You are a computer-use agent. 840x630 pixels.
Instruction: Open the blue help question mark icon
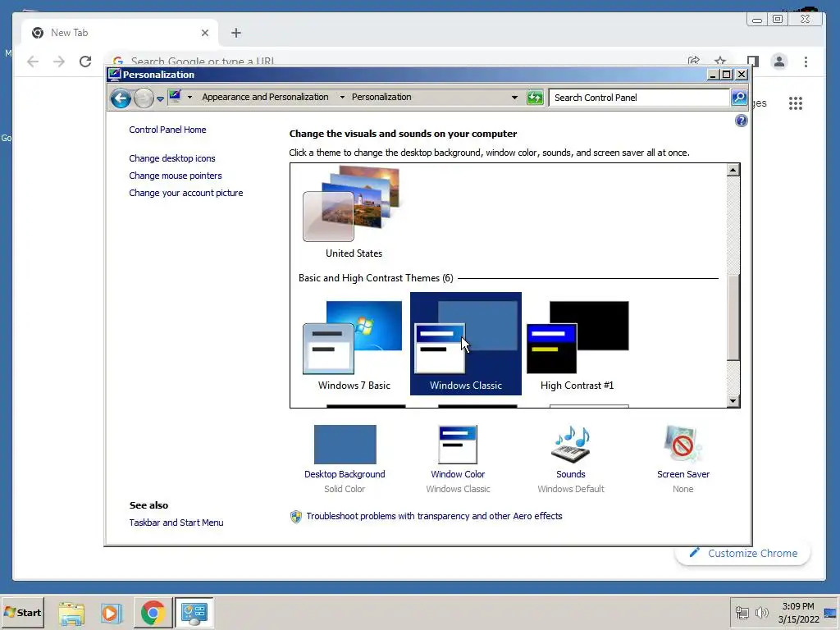pos(741,121)
